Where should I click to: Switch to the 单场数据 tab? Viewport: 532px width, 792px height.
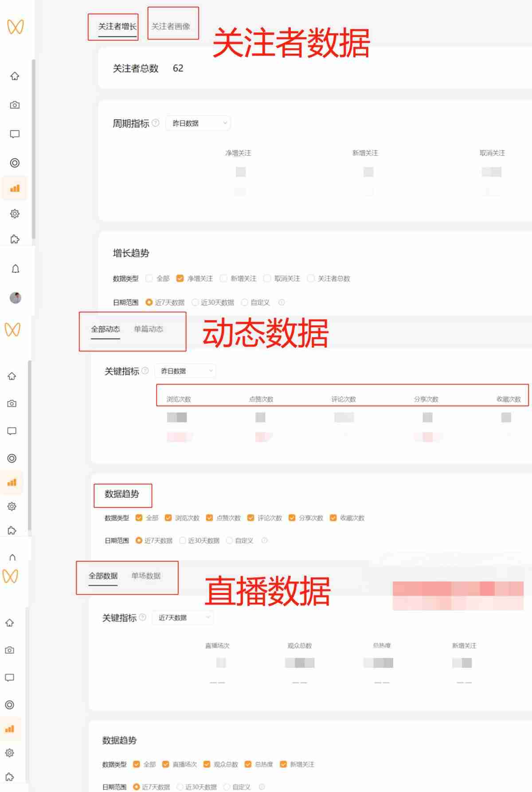click(146, 576)
